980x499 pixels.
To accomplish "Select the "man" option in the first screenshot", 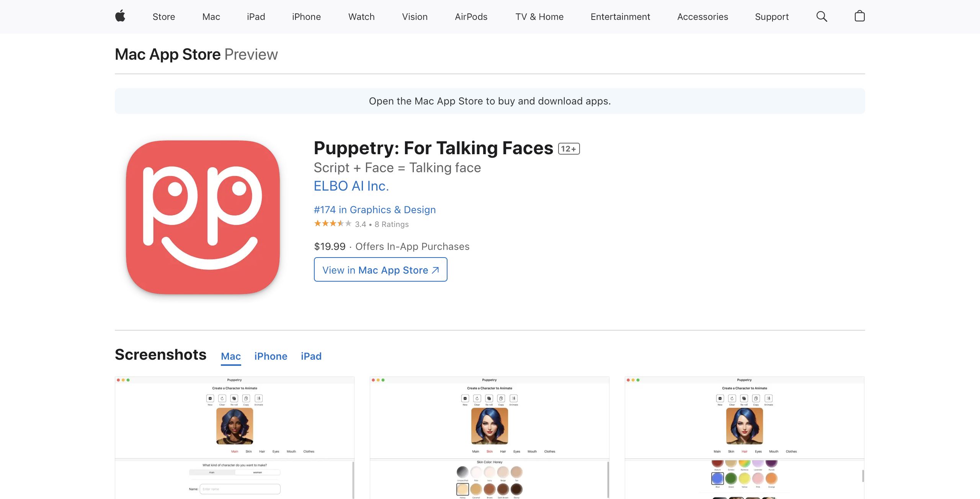I will (212, 473).
